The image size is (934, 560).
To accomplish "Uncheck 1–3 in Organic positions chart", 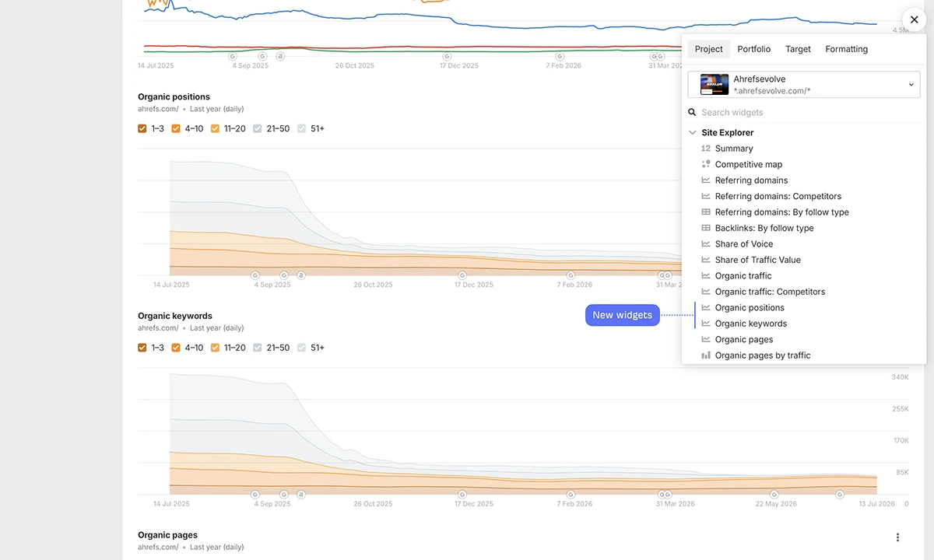I will (x=142, y=128).
